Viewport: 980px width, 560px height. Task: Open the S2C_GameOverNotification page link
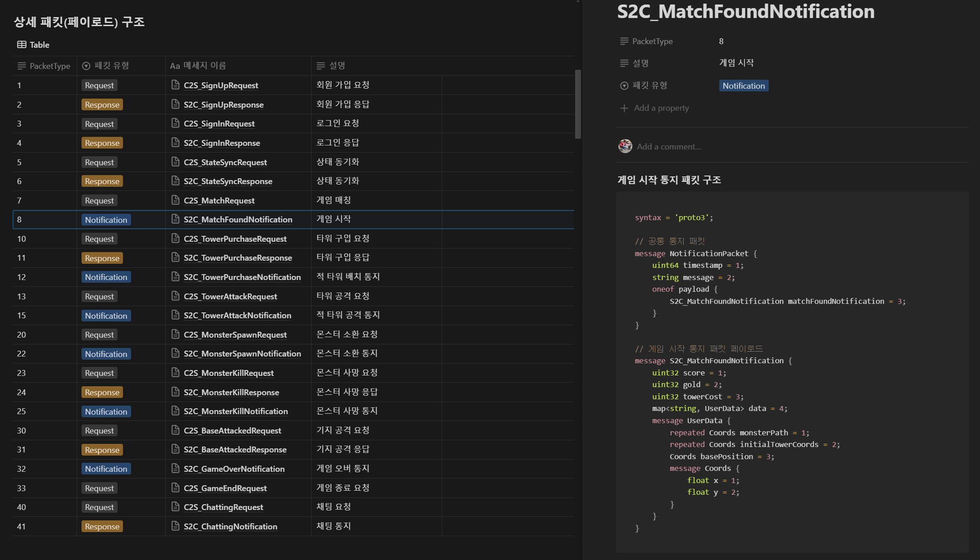pyautogui.click(x=234, y=469)
